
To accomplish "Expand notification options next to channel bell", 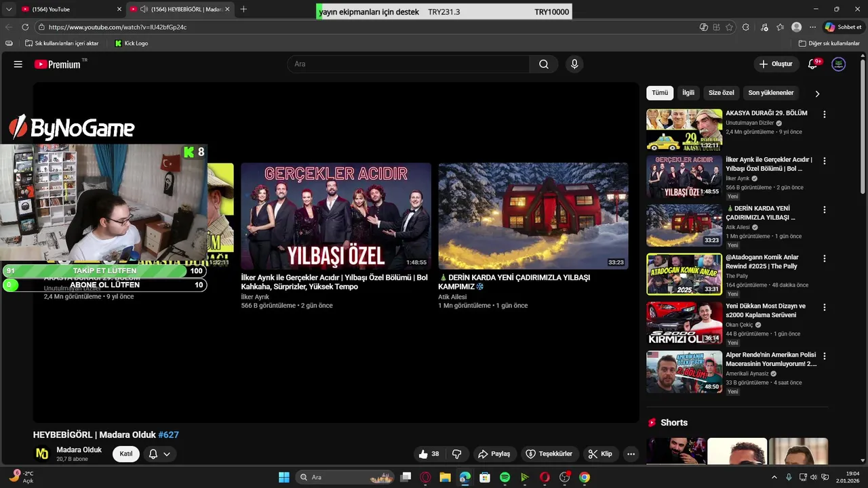I will [167, 454].
